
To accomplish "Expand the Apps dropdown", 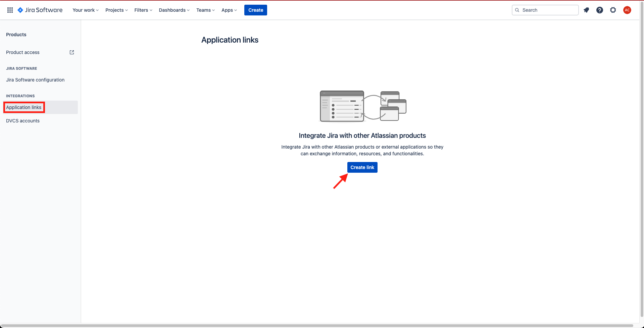I will 229,10.
